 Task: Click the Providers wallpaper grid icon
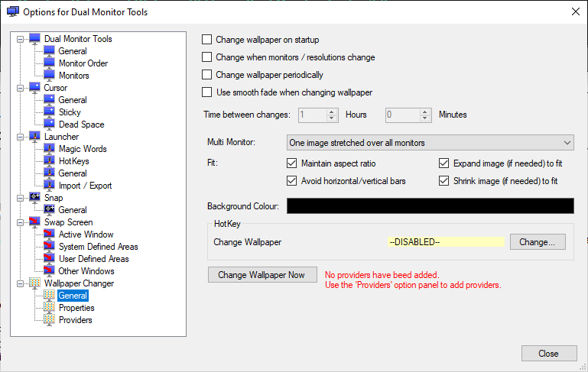coord(49,319)
